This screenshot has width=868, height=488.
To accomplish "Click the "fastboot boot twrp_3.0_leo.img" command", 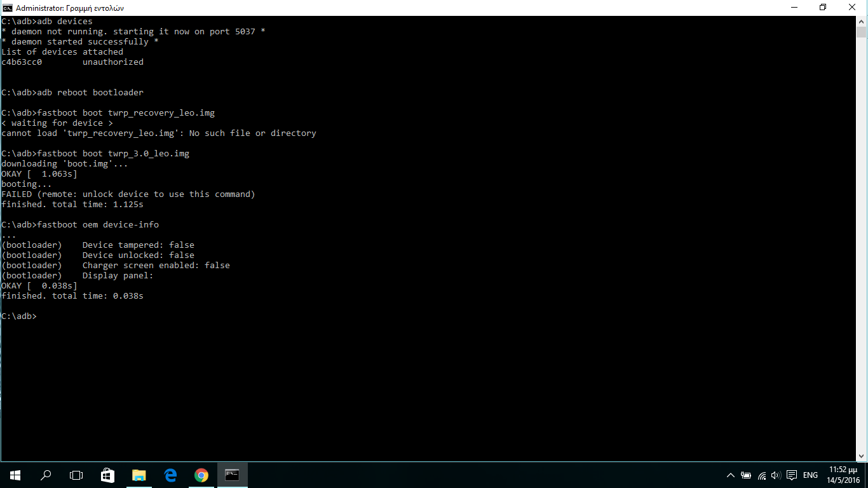I will (95, 154).
